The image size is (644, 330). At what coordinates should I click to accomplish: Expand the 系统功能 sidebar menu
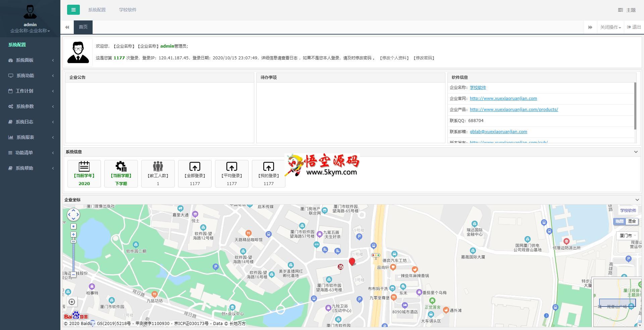(x=30, y=76)
